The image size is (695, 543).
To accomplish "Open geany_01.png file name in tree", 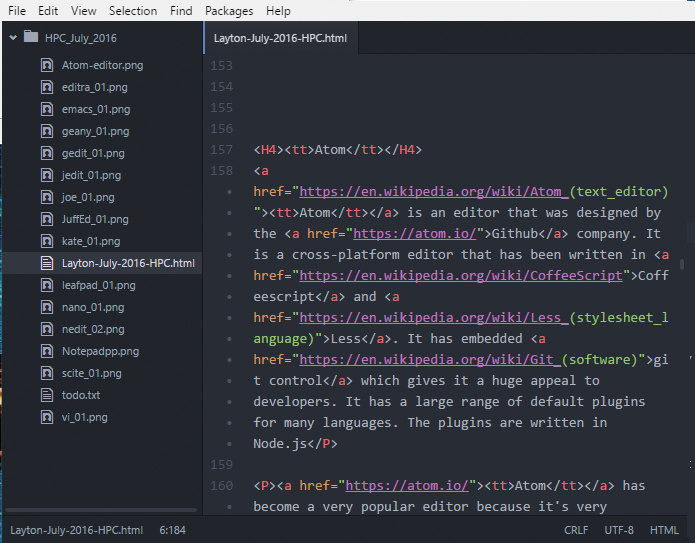I will click(95, 131).
